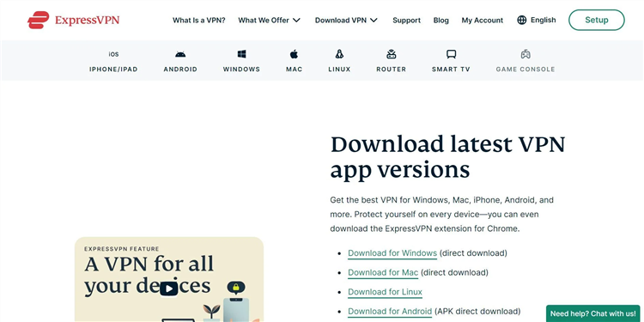The image size is (644, 322).
Task: Click Download for Windows link
Action: point(392,253)
